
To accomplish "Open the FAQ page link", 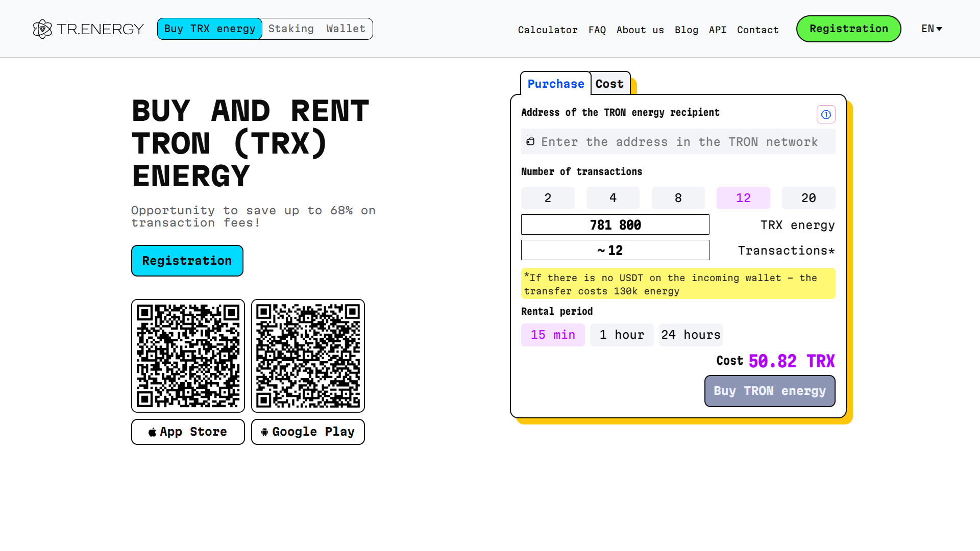I will tap(597, 30).
